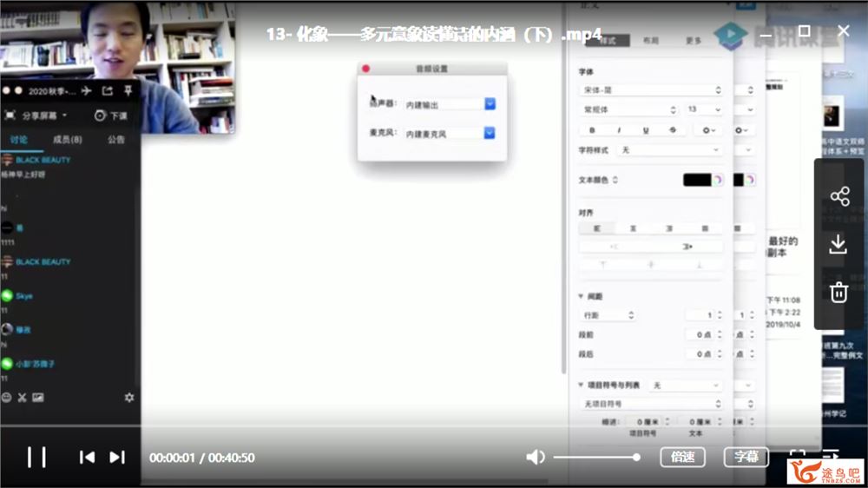Click the airplane icon in the classroom header
Screen dimensions: 868x488
coord(86,91)
